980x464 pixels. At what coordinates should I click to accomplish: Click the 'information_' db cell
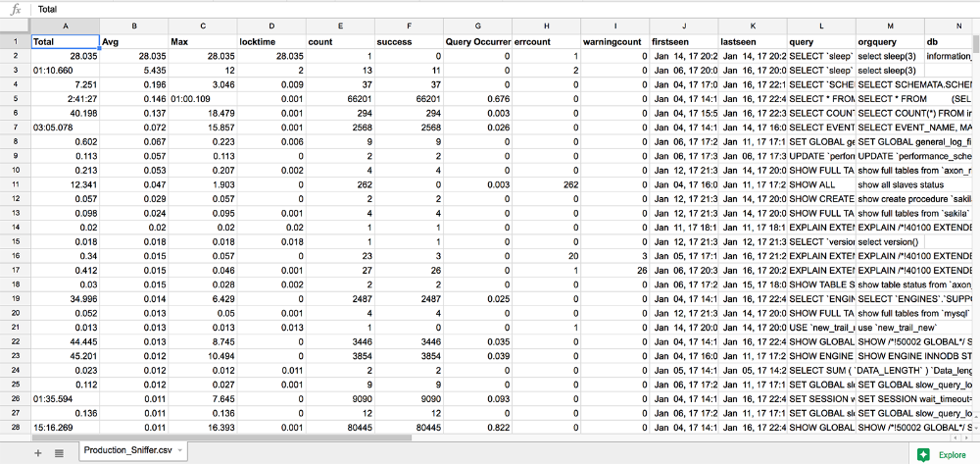pos(948,56)
